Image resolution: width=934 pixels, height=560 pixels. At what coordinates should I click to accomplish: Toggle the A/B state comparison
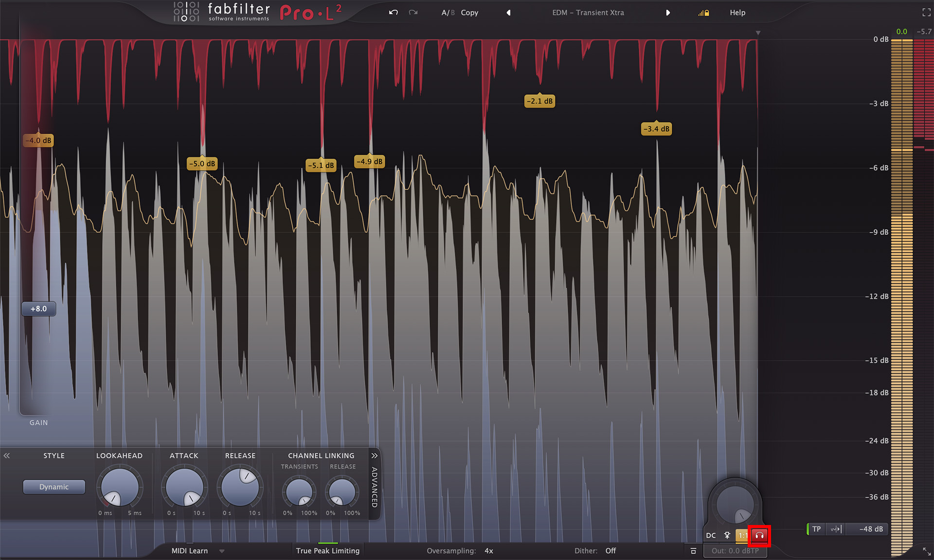448,13
